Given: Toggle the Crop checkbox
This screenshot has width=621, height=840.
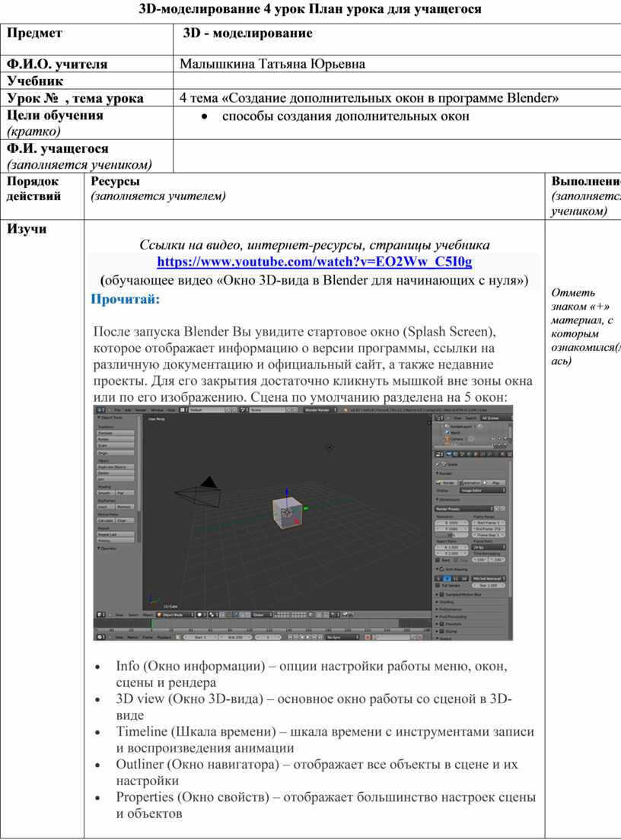Looking at the screenshot, I should pos(456,560).
